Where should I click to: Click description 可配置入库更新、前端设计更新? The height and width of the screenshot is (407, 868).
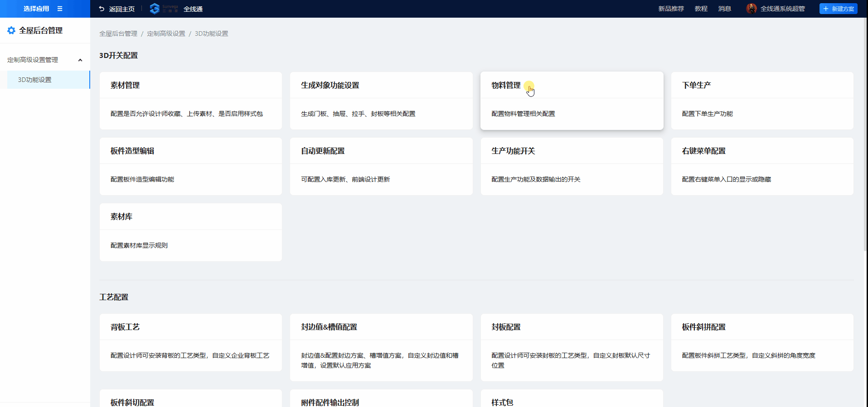point(345,179)
